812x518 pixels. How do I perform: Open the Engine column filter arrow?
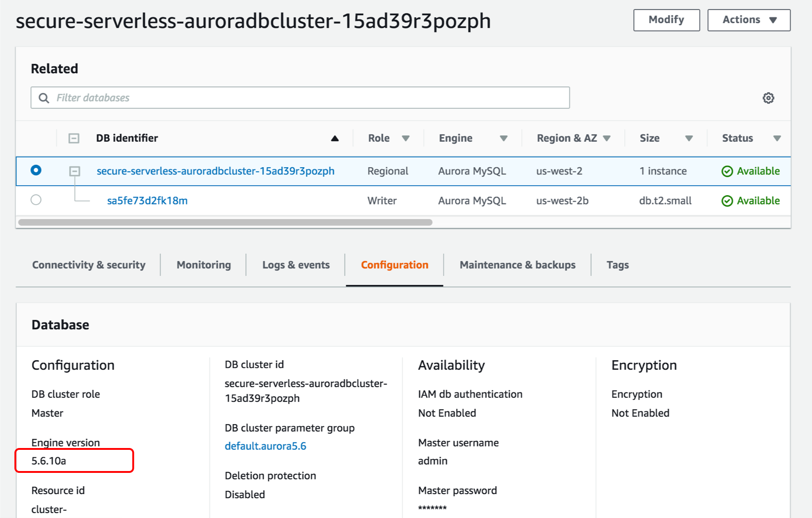click(x=504, y=138)
